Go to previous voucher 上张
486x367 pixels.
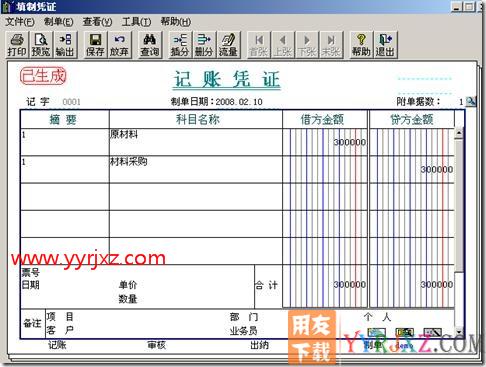(x=283, y=45)
